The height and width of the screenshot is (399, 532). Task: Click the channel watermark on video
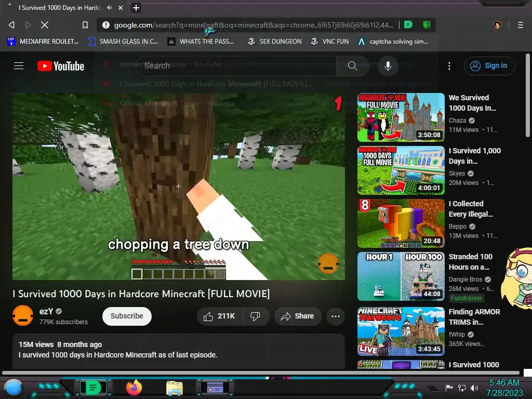[328, 263]
